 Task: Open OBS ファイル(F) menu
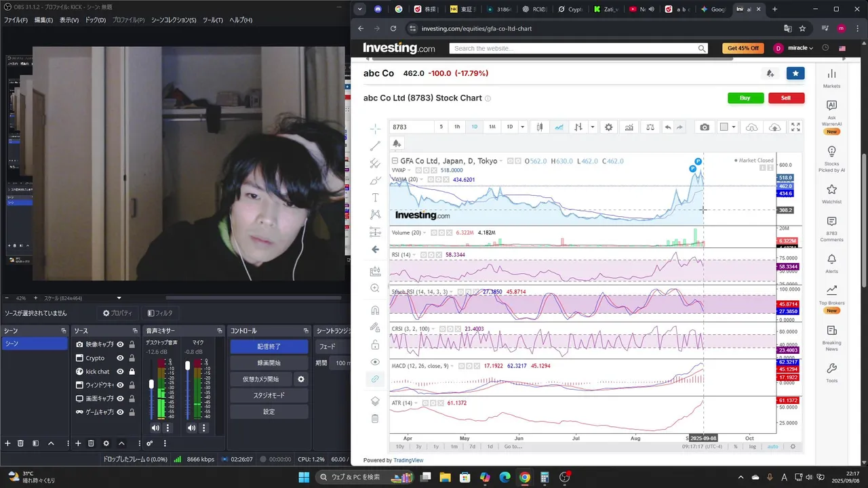16,20
